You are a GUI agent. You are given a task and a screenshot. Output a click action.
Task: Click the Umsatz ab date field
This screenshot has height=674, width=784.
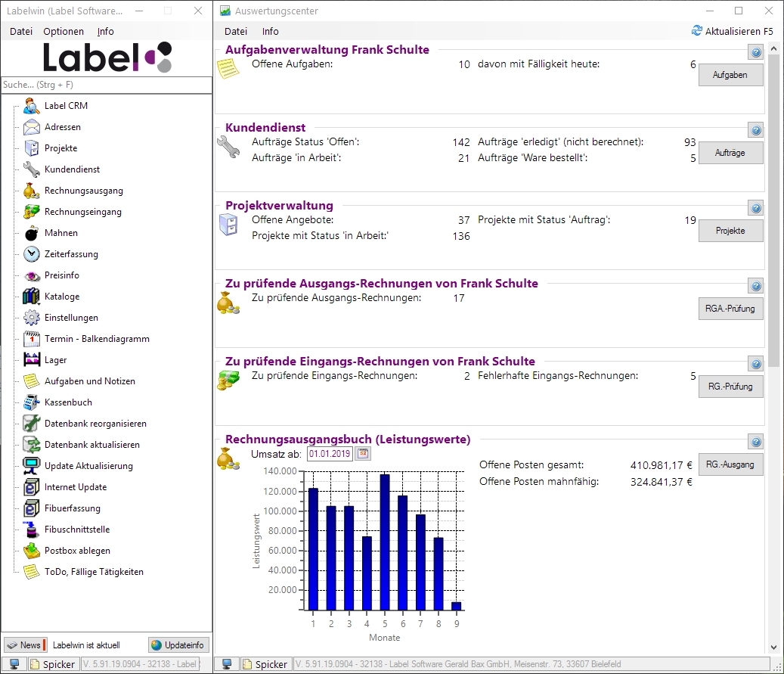click(330, 454)
